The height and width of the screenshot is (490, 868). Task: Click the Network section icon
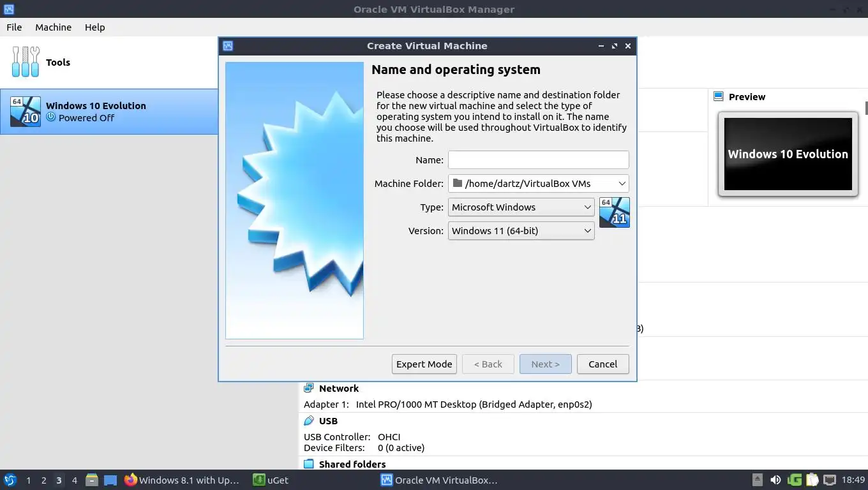click(309, 388)
